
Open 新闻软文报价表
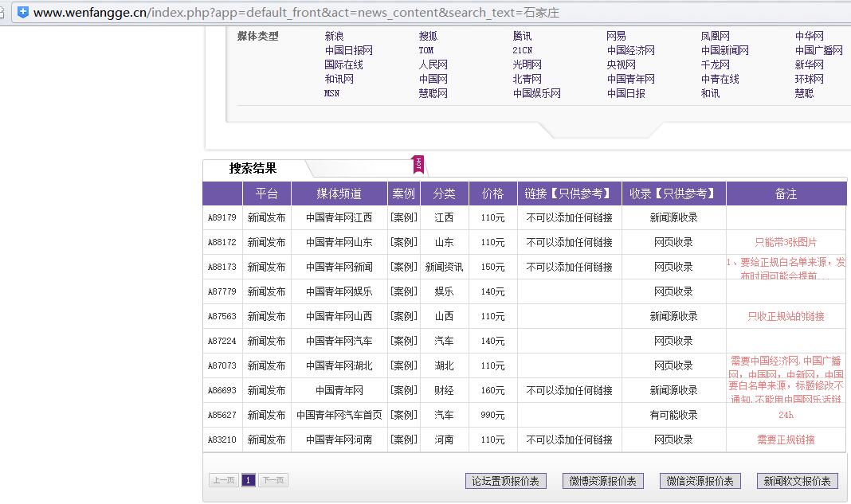click(x=798, y=481)
